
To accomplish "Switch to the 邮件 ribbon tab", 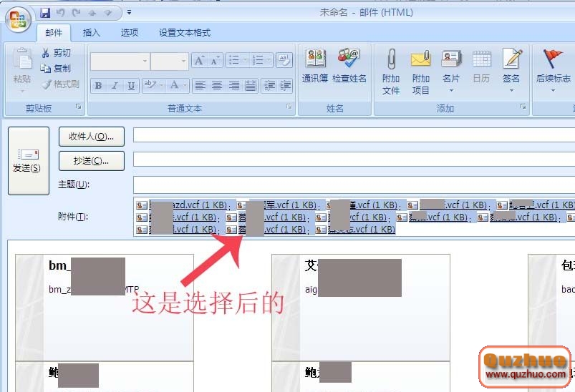I will coord(54,33).
